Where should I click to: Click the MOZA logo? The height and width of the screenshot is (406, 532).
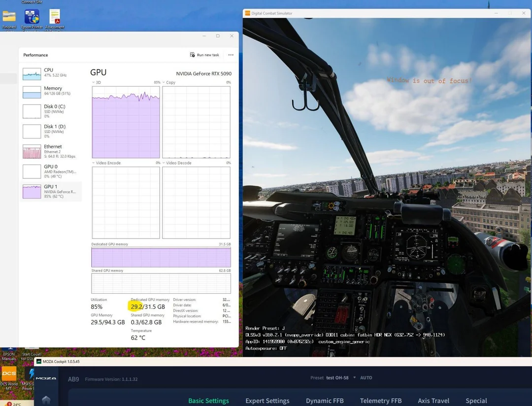pyautogui.click(x=46, y=378)
